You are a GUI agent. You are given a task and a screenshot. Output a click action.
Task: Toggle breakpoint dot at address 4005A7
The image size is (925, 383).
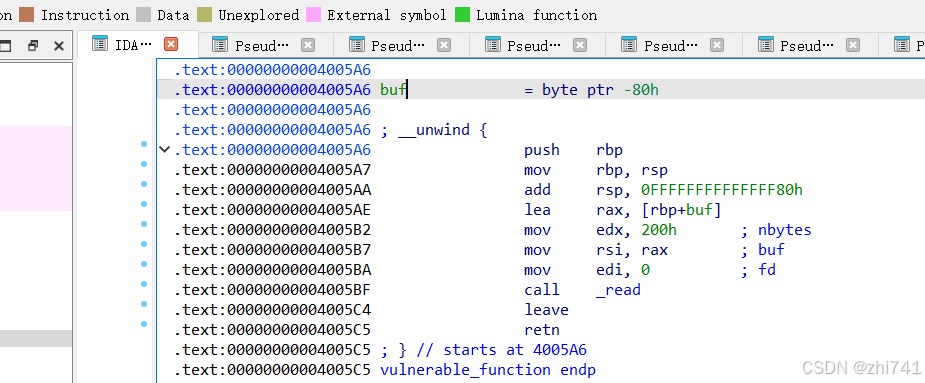pyautogui.click(x=143, y=164)
